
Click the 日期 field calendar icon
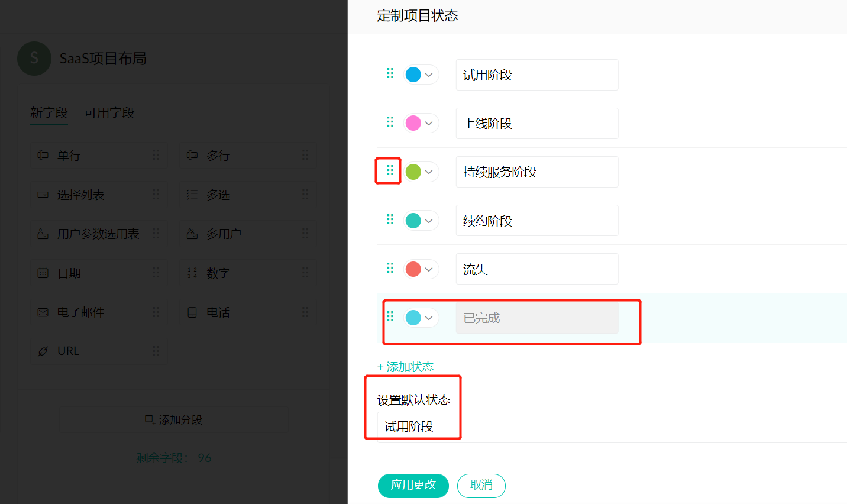pos(43,273)
